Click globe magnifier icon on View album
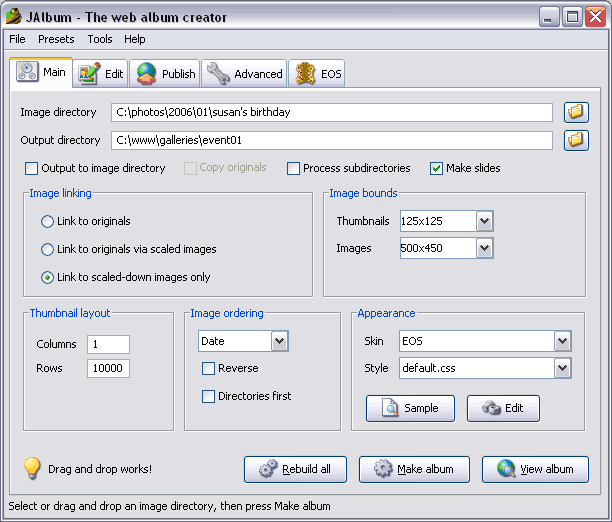This screenshot has width=612, height=522. 506,469
